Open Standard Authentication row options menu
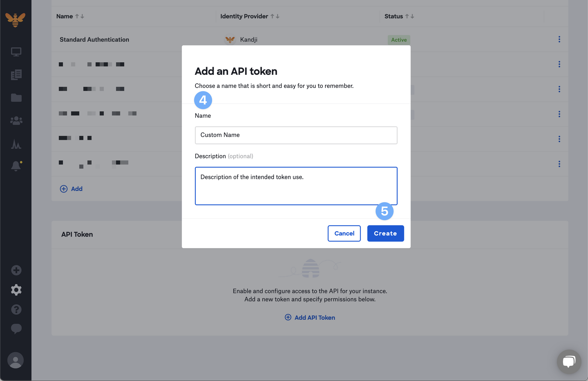 coord(559,39)
